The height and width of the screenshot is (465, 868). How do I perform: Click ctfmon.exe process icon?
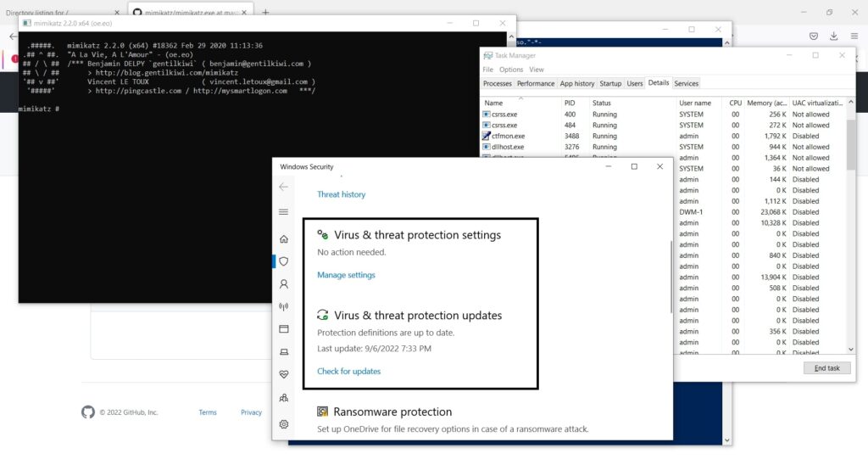487,136
